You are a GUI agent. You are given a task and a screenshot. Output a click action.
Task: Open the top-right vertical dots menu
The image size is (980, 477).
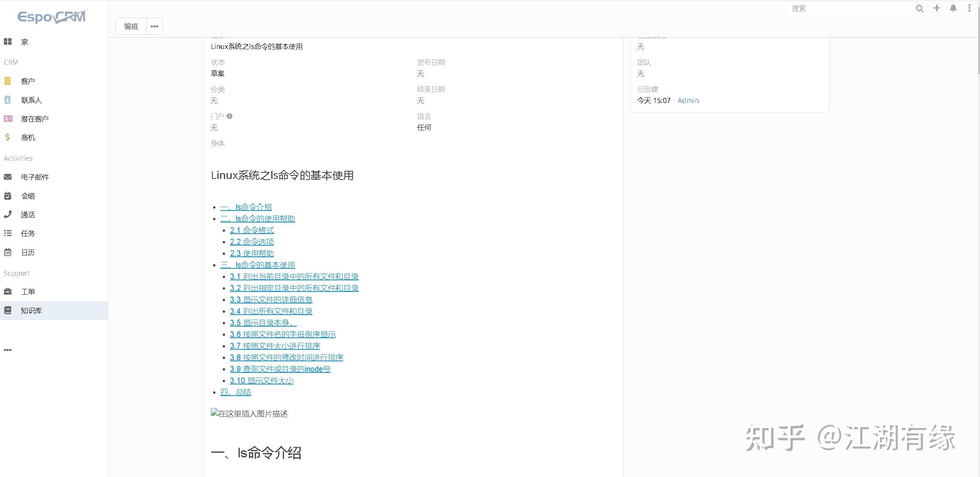coord(969,8)
